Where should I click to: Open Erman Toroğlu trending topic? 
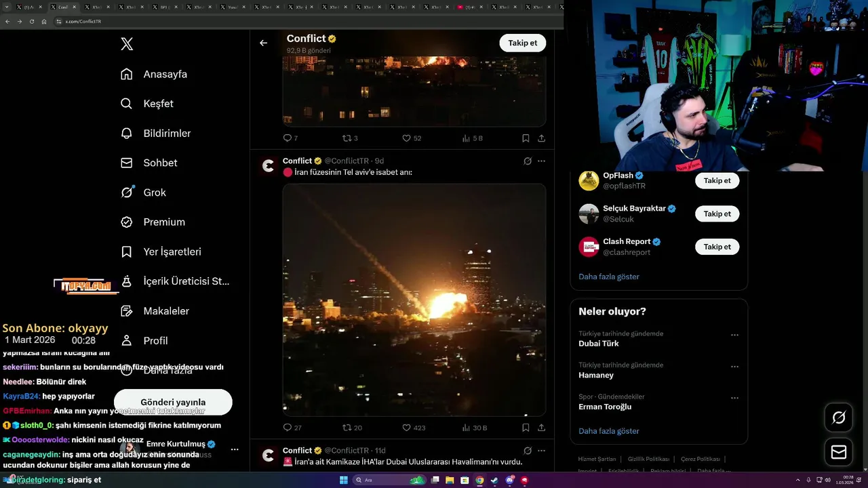605,407
